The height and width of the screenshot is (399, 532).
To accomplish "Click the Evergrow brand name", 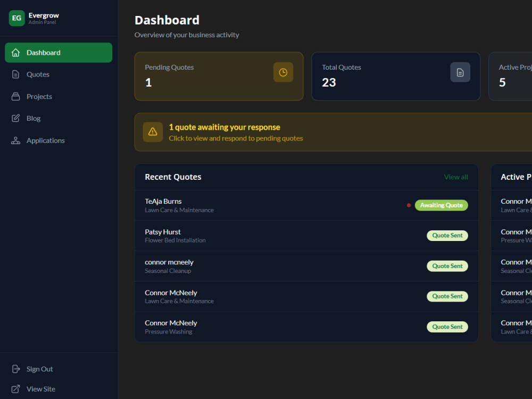I will pyautogui.click(x=44, y=15).
